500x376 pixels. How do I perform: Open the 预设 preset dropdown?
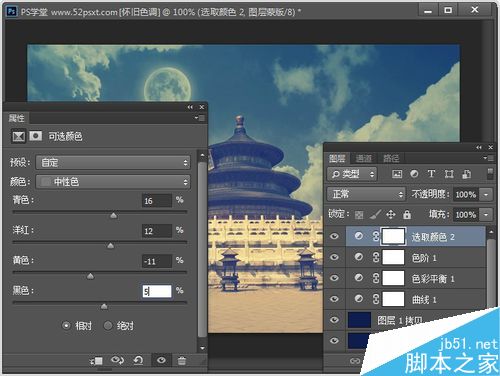coord(113,163)
